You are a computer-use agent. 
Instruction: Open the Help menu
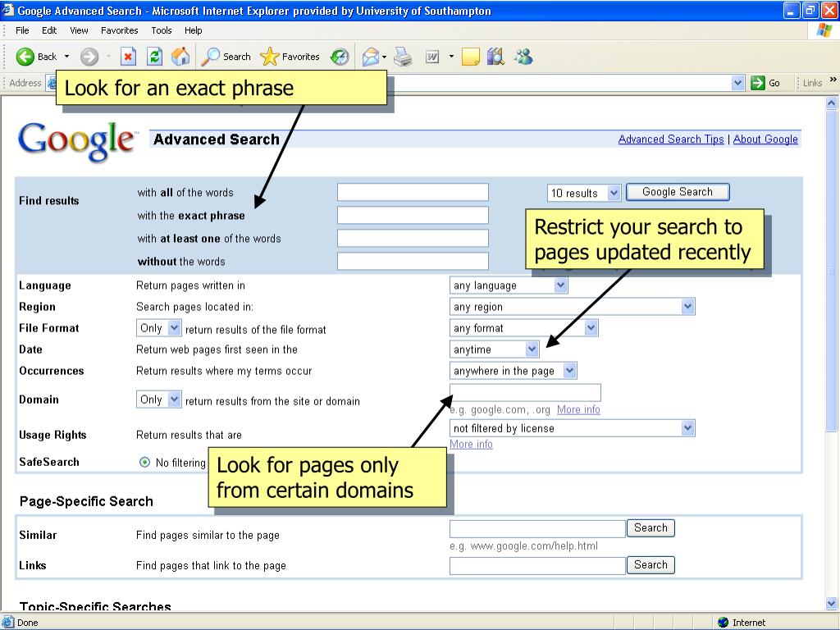pos(194,30)
